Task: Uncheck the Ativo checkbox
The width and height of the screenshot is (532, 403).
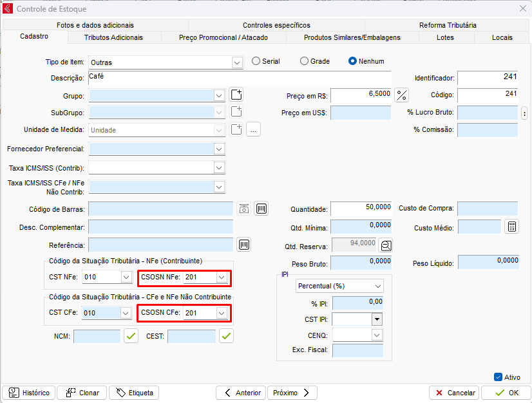Action: pos(498,377)
